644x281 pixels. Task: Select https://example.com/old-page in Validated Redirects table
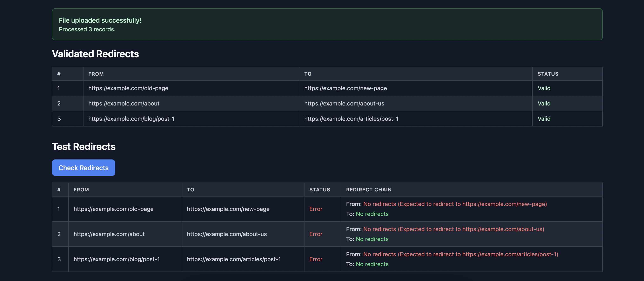point(128,88)
